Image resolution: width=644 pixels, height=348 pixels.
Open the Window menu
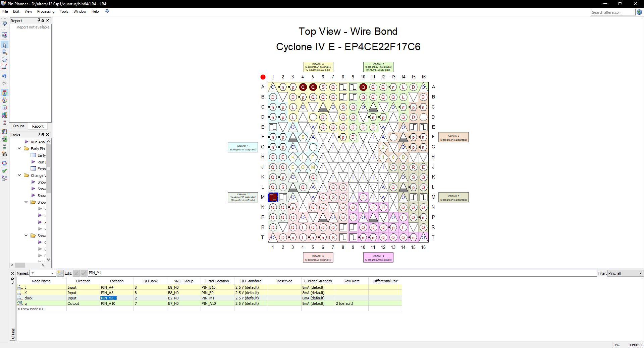80,11
